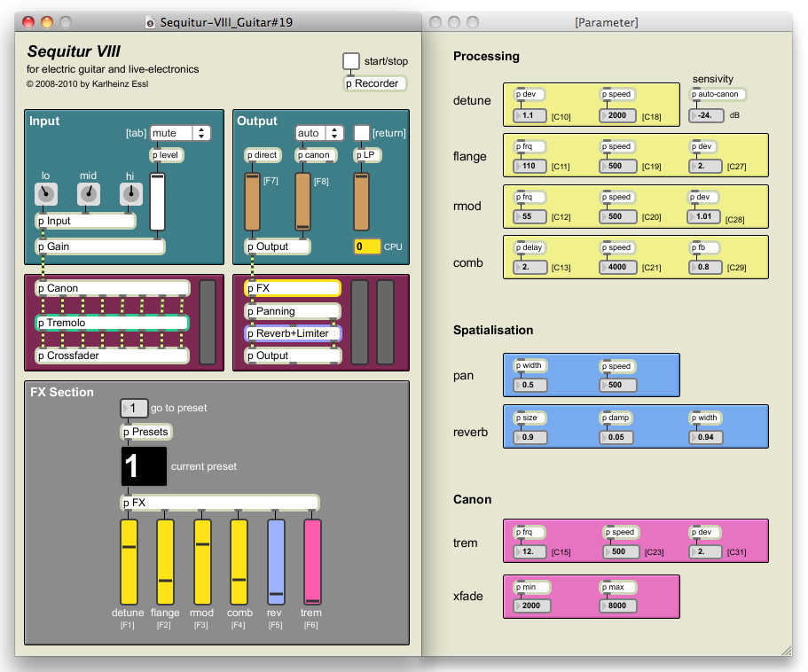Click the reverb size number box 0.9

(x=530, y=437)
